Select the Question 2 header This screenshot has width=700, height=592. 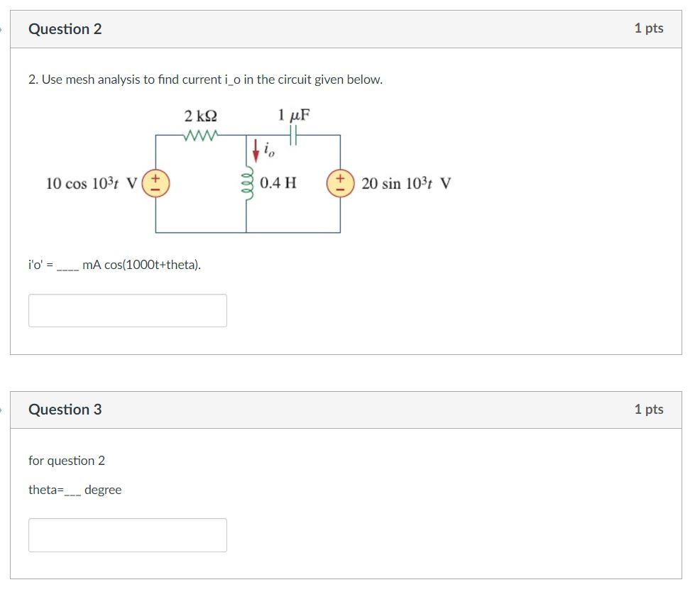click(x=65, y=29)
